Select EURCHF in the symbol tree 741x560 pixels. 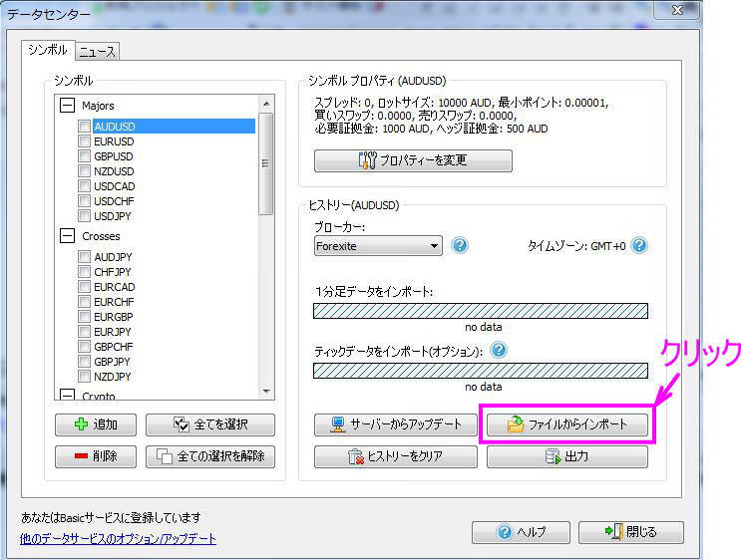tap(114, 301)
